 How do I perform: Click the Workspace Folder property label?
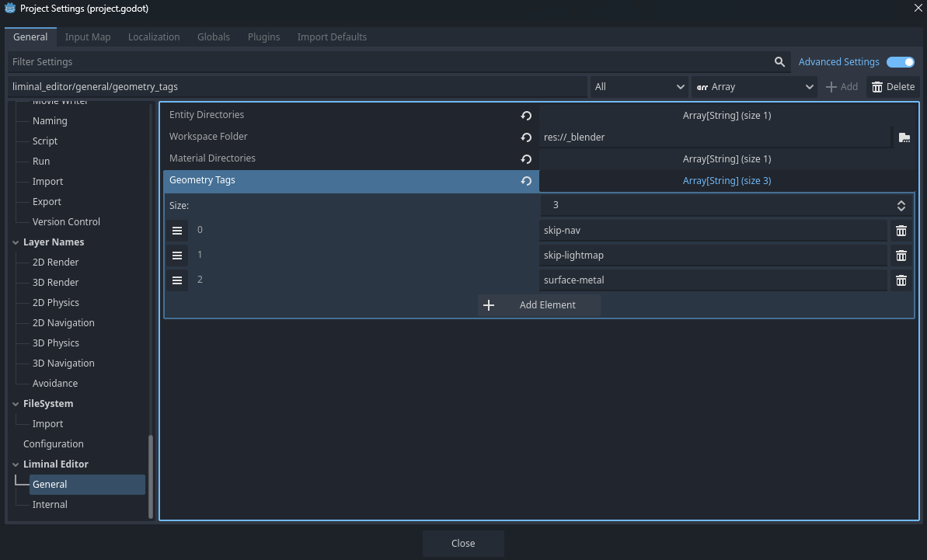click(x=208, y=137)
